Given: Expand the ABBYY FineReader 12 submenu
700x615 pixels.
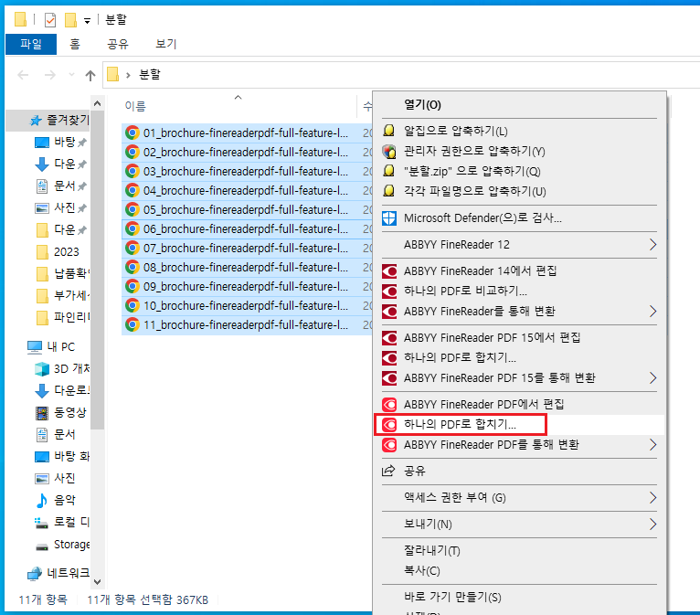Looking at the screenshot, I should tap(652, 245).
